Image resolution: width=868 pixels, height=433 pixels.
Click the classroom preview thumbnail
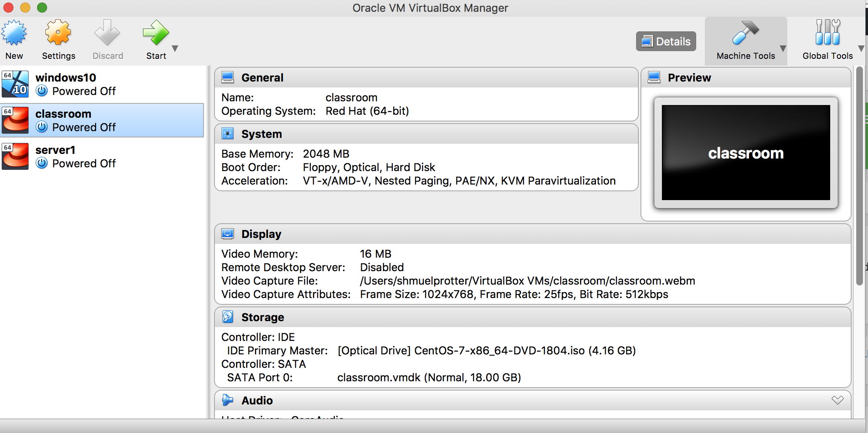[x=746, y=153]
